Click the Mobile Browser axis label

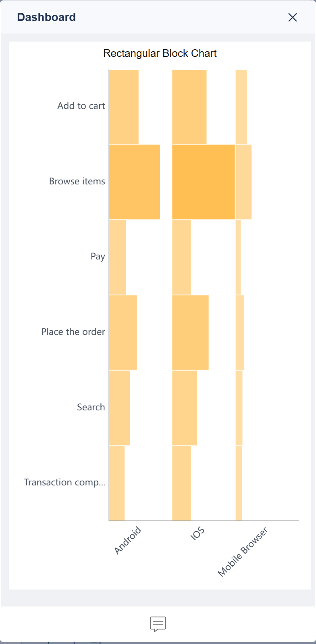coord(243,552)
